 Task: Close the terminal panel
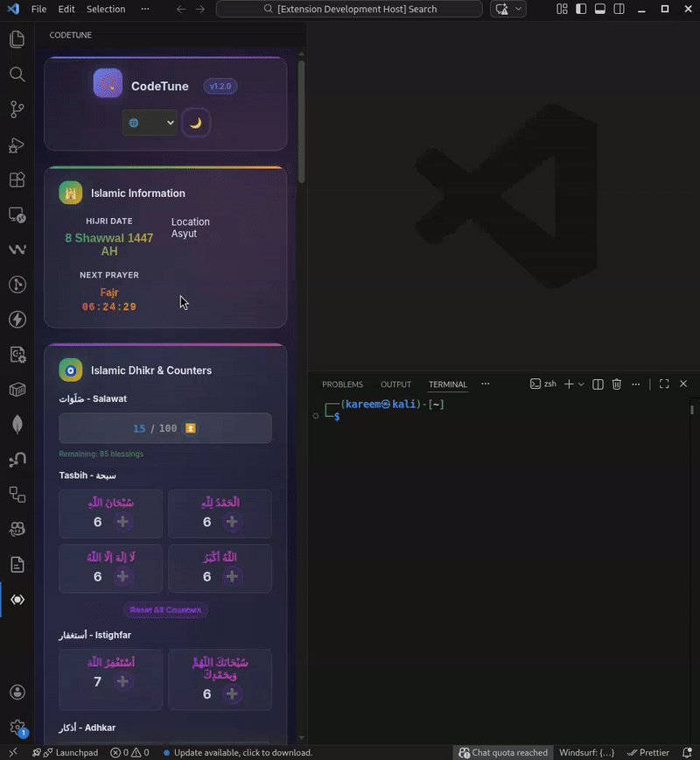[683, 384]
